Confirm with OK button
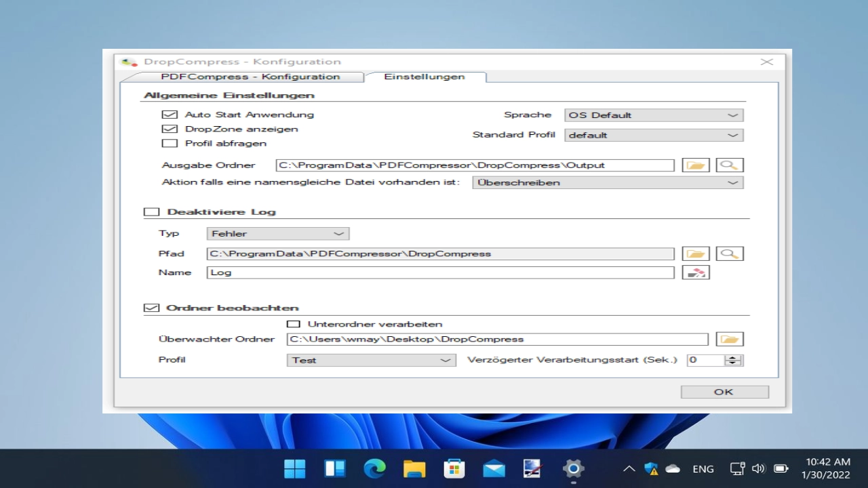Screen dimensions: 868x488 pos(724,392)
